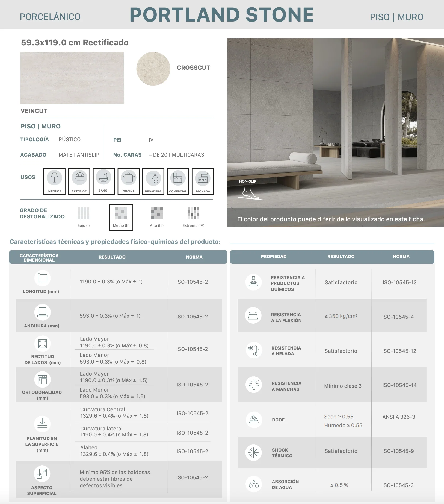Click the Portland Stone title
This screenshot has width=444, height=504.
221,15
